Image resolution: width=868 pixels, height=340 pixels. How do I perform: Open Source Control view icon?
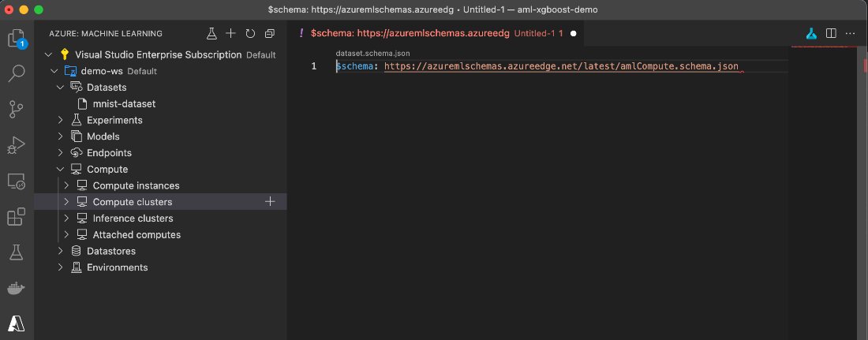[17, 110]
